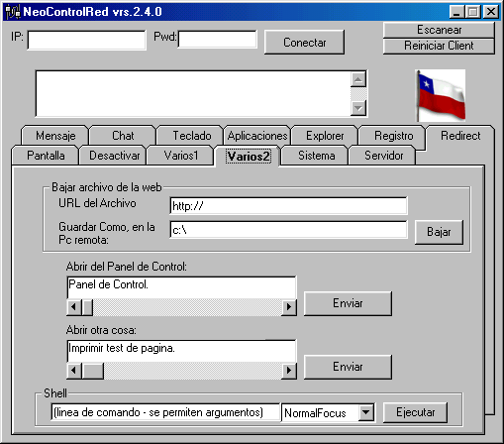Viewport: 504px width, 444px height.
Task: Open the Sistema tab
Action: (x=316, y=156)
